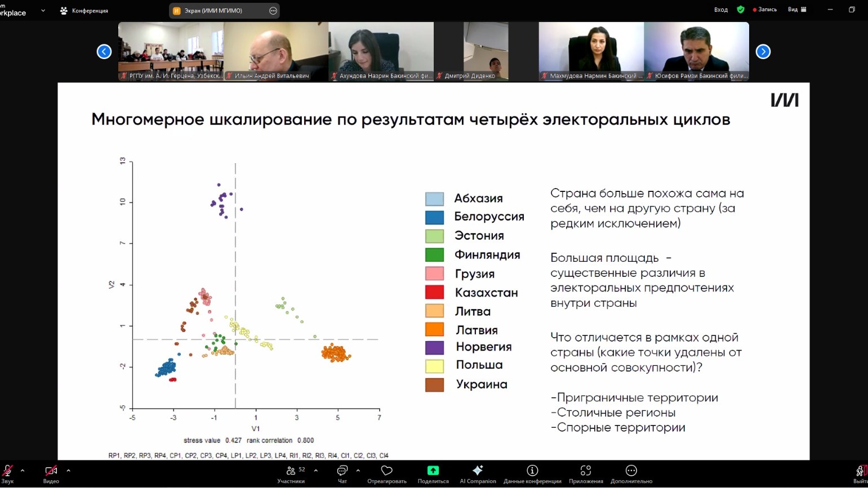The height and width of the screenshot is (488, 868).
Task: Open the Конференция menu in top bar
Action: [84, 11]
